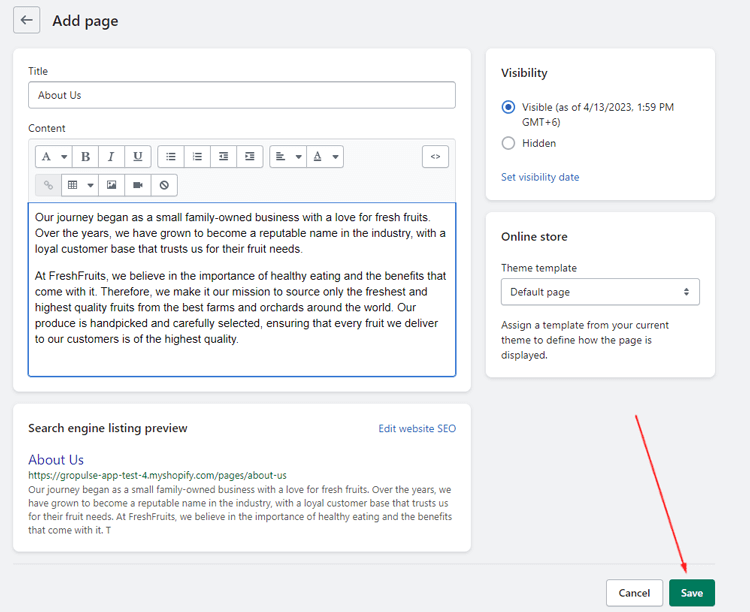Open the text formatting A dropdown
The image size is (750, 612).
click(x=54, y=156)
